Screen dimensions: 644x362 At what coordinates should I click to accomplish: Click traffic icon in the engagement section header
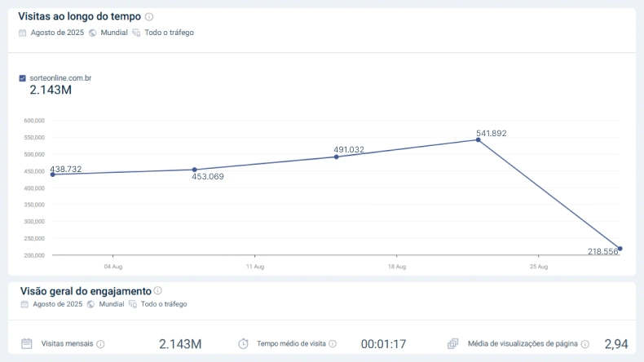coord(133,304)
